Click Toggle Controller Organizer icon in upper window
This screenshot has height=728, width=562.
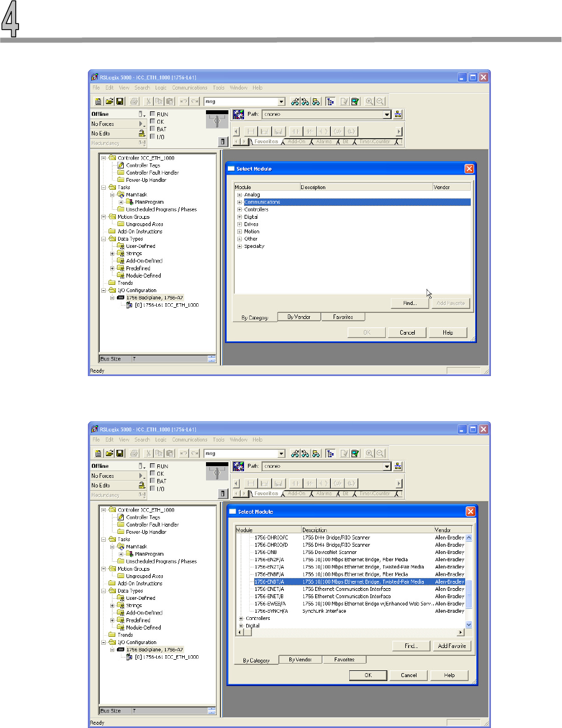click(x=330, y=101)
